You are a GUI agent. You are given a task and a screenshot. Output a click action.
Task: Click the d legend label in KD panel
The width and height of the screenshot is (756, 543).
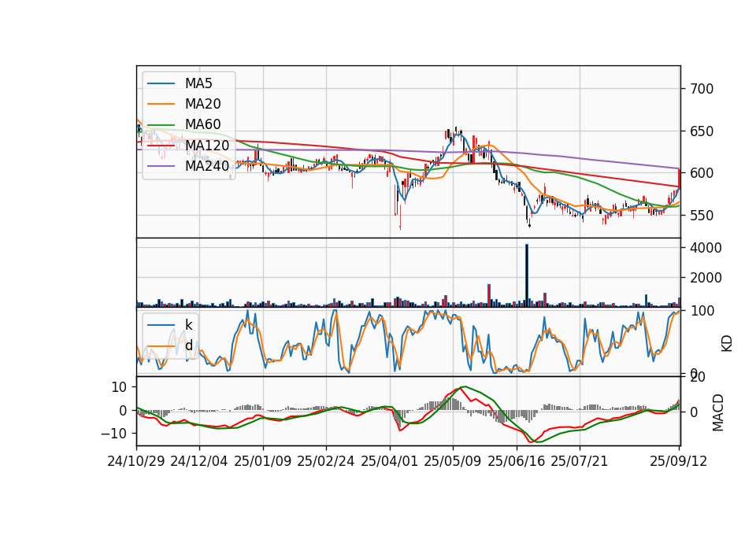point(189,345)
